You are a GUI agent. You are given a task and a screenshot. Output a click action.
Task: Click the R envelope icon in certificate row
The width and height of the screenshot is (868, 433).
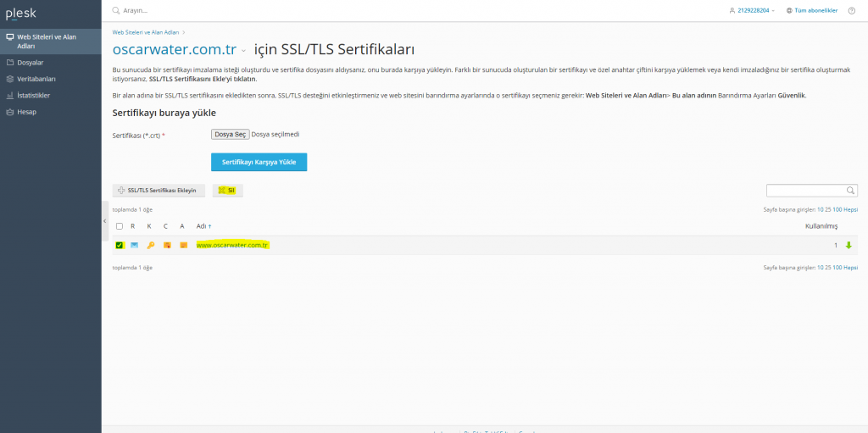134,245
